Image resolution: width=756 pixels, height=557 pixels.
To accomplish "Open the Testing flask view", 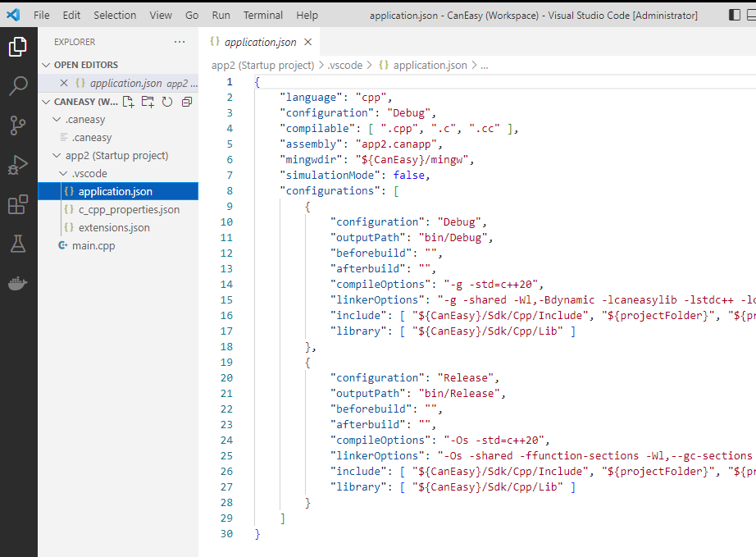I will coord(18,244).
